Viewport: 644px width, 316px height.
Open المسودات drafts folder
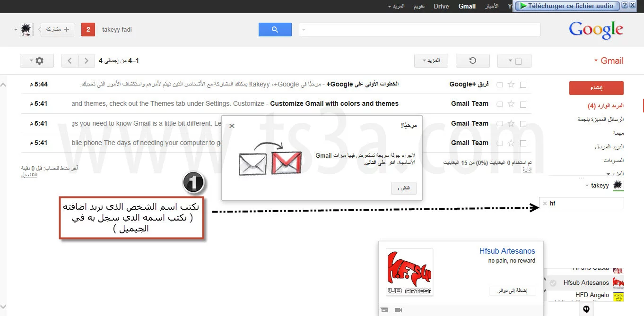coord(614,161)
